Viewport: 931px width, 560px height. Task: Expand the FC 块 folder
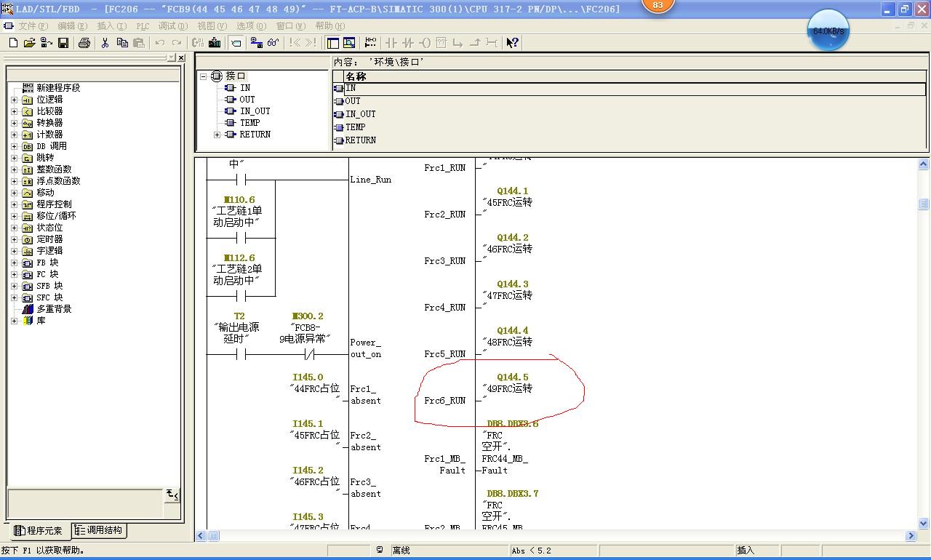[14, 274]
